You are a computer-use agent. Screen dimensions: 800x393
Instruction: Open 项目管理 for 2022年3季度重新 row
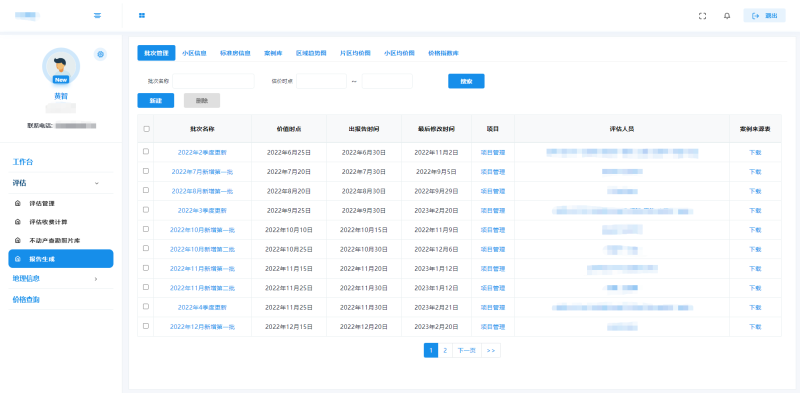coord(493,210)
